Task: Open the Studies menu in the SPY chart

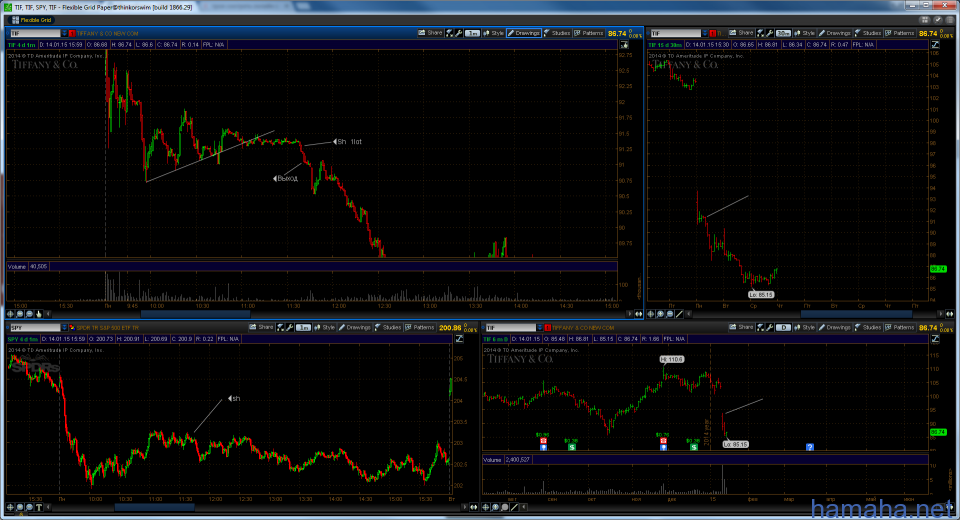Action: pyautogui.click(x=388, y=328)
